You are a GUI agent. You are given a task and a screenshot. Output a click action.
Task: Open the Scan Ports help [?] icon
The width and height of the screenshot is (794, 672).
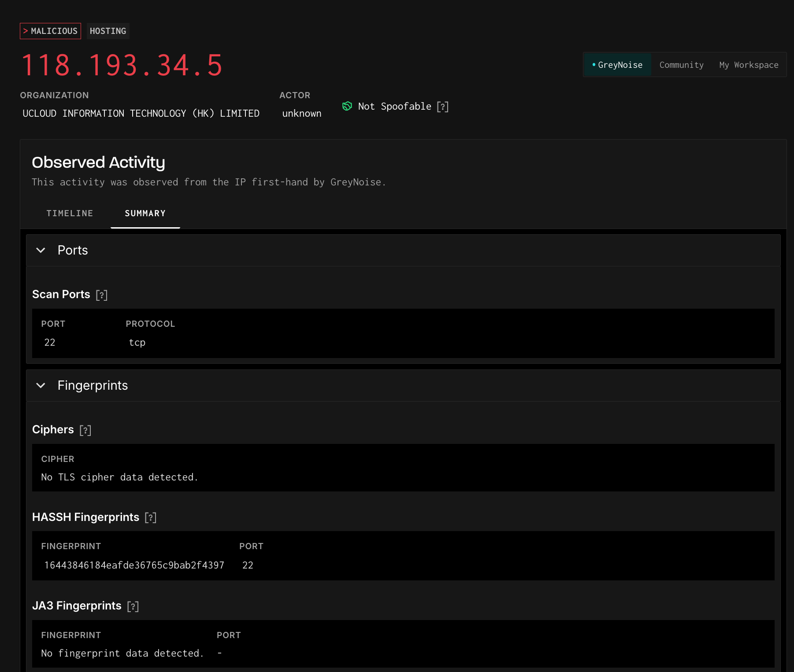tap(102, 295)
